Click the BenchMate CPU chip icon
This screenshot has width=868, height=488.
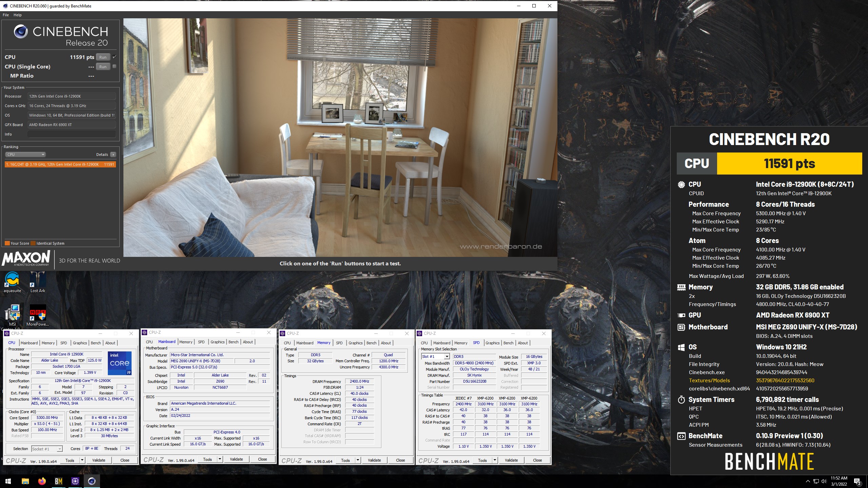click(681, 185)
